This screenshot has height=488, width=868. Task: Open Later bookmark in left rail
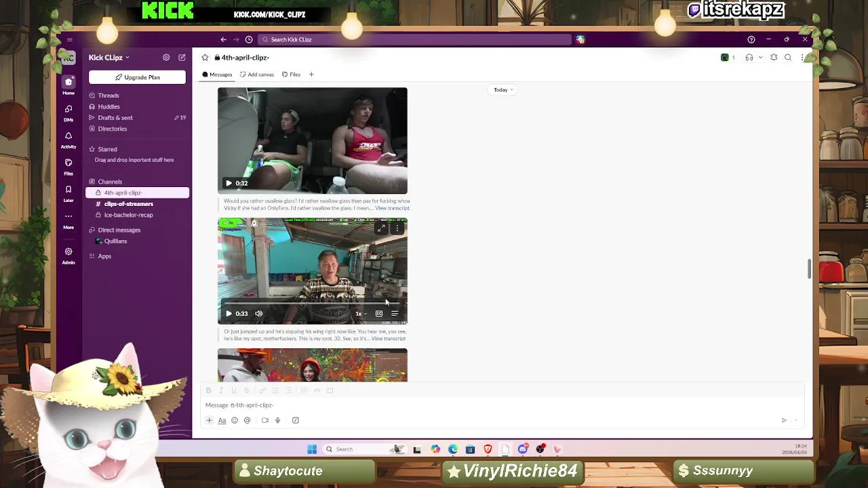68,193
